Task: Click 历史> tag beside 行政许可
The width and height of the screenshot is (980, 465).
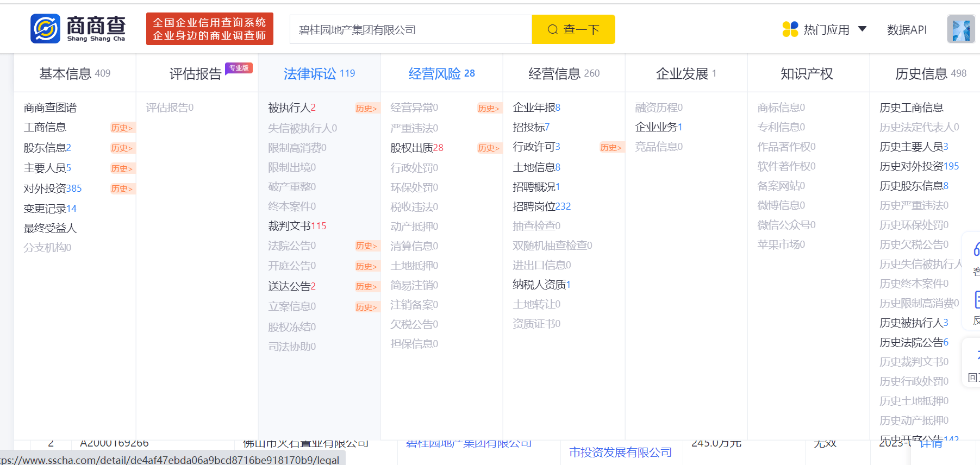Action: pyautogui.click(x=611, y=147)
